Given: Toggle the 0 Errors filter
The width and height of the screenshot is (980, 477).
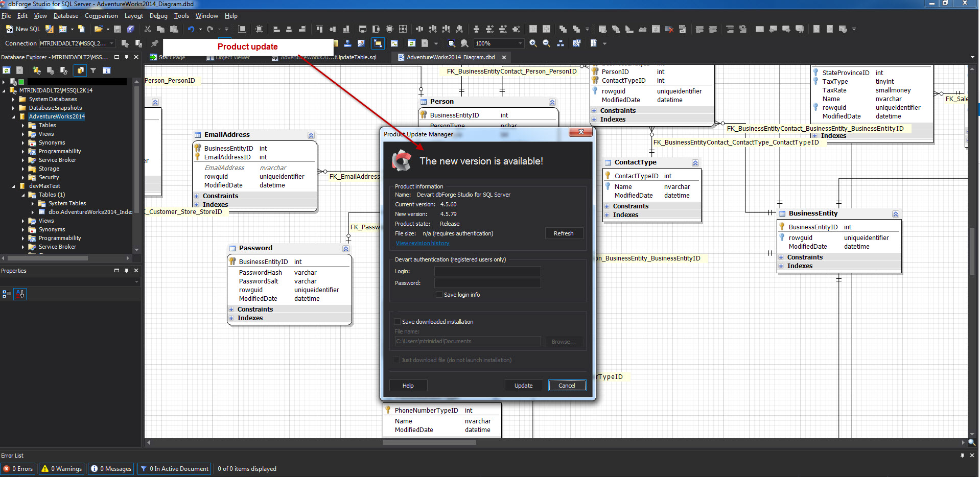Looking at the screenshot, I should 18,469.
